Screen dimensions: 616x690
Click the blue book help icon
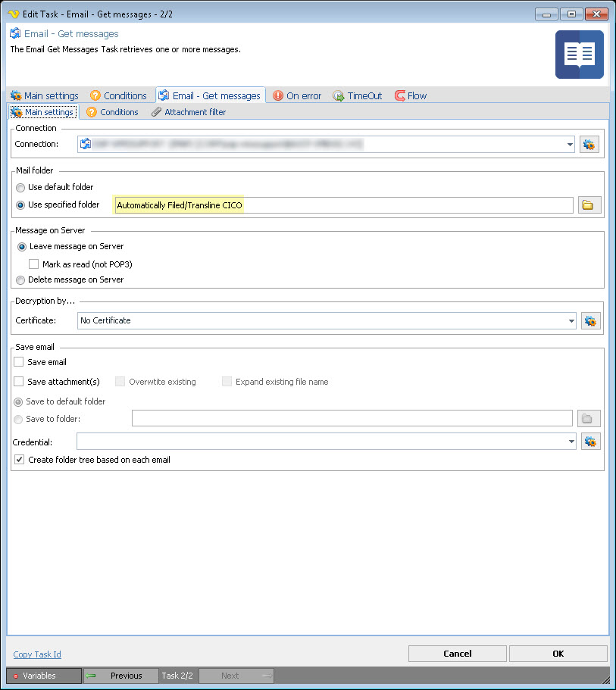(579, 55)
